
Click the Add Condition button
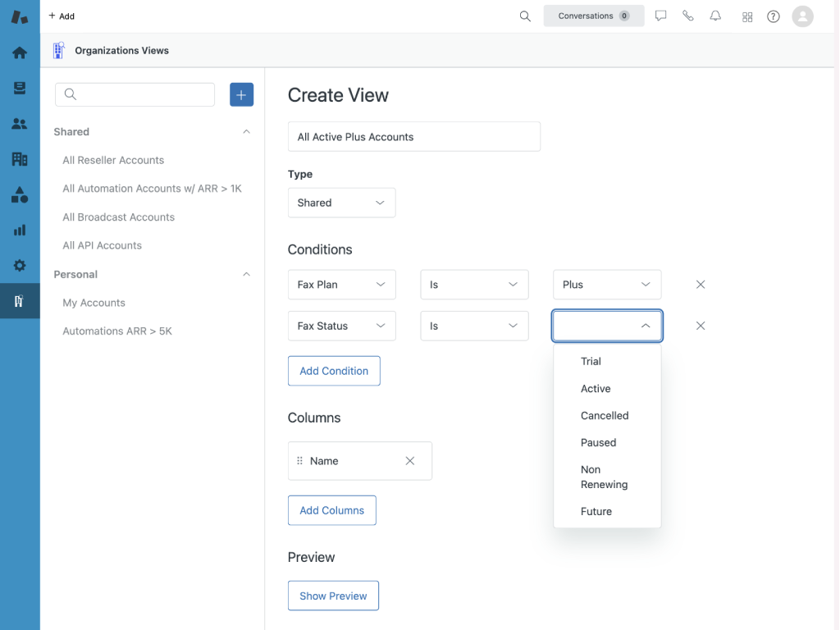(334, 371)
